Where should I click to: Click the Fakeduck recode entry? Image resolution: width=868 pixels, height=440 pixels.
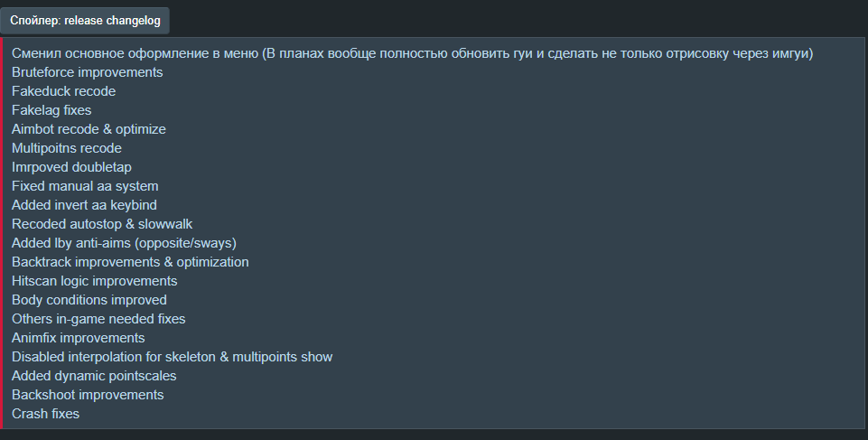pyautogui.click(x=63, y=91)
